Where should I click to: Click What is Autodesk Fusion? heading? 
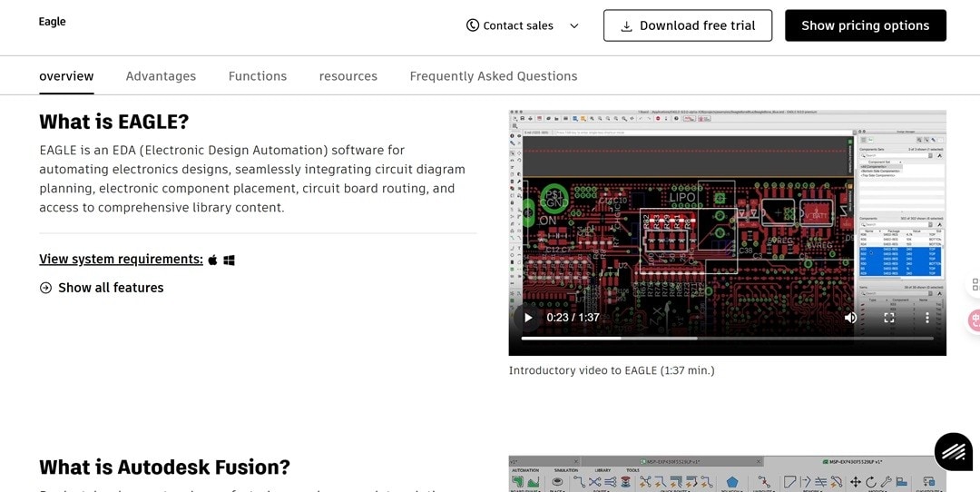pyautogui.click(x=165, y=467)
